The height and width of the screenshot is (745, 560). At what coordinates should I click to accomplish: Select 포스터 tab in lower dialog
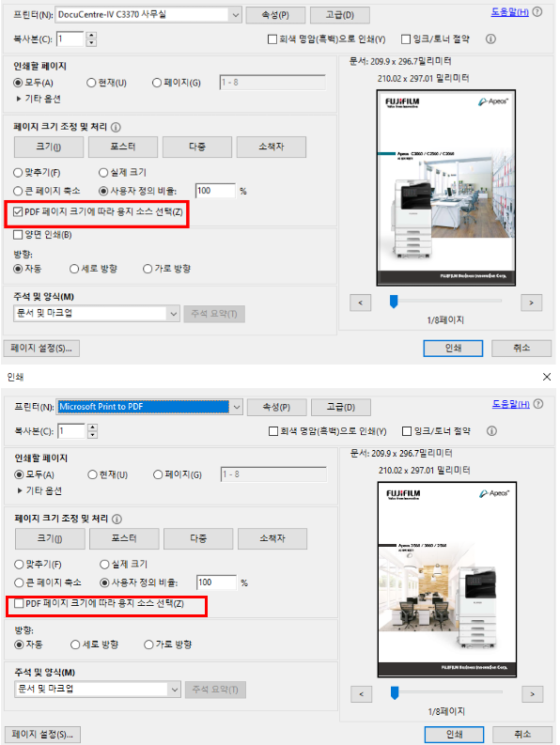coord(124,539)
